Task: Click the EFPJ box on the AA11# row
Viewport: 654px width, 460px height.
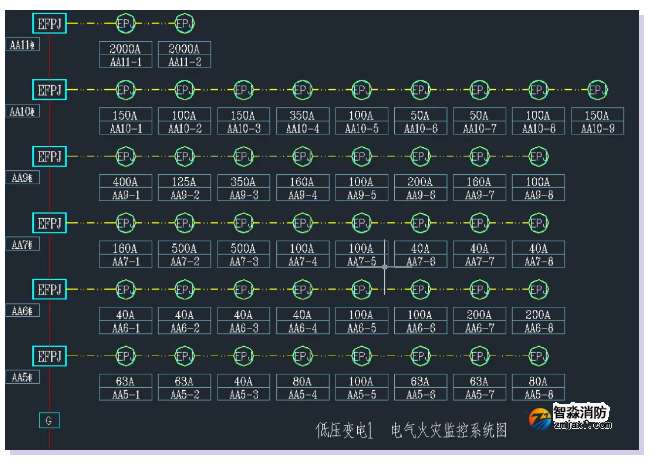Action: (48, 23)
